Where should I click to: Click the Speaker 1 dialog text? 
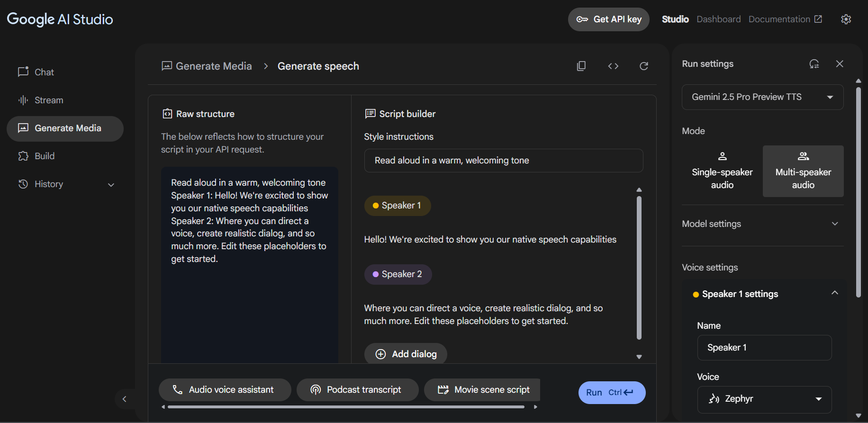click(x=490, y=240)
